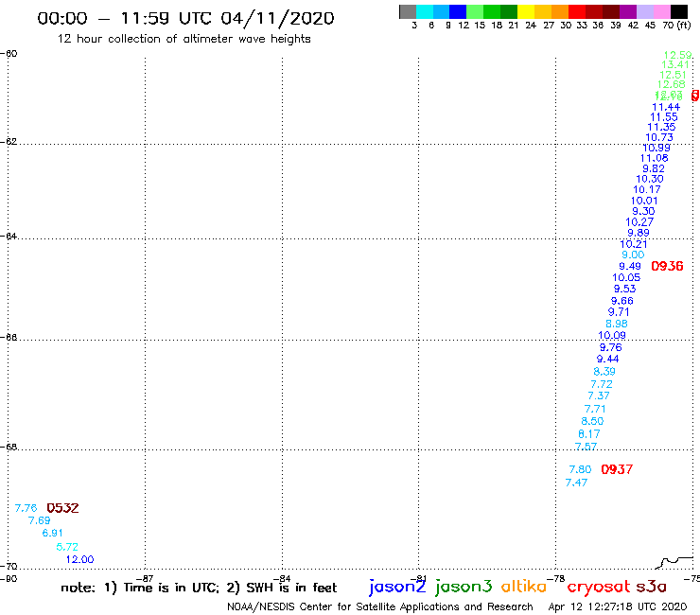Screen dimensions: 700x615
Task: Click the 7.76 value beside 0532
Action: pyautogui.click(x=26, y=508)
